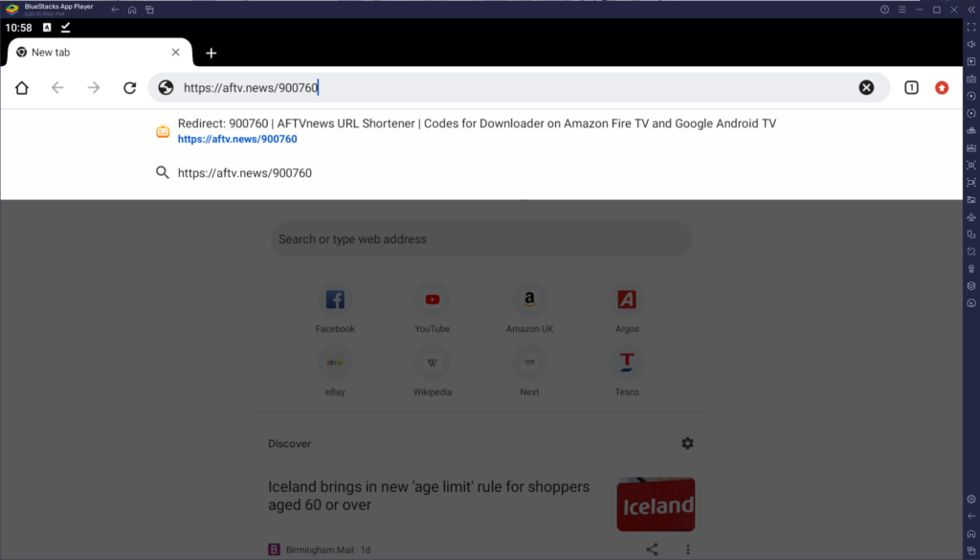This screenshot has width=980, height=560.
Task: Click the sidebar location pin icon
Action: pyautogui.click(x=971, y=269)
